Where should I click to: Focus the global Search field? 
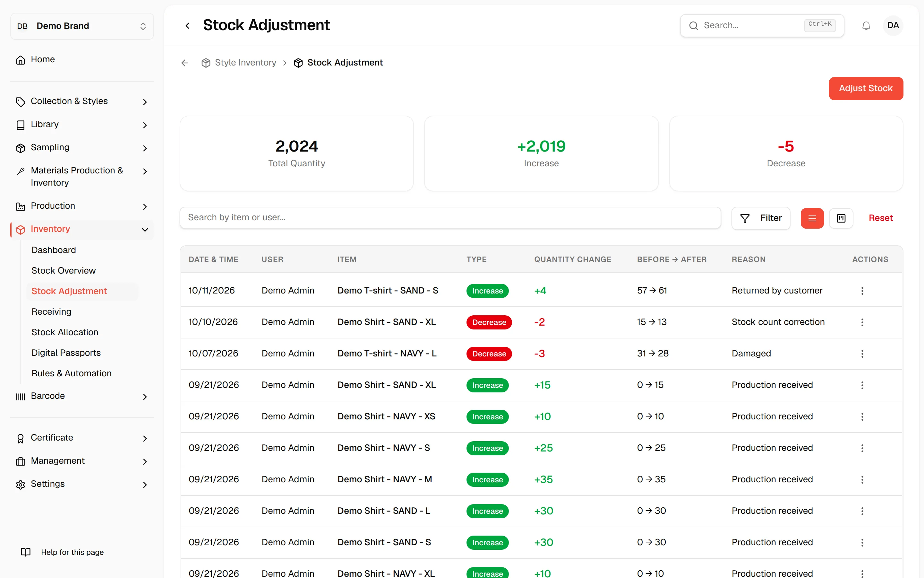tap(762, 26)
